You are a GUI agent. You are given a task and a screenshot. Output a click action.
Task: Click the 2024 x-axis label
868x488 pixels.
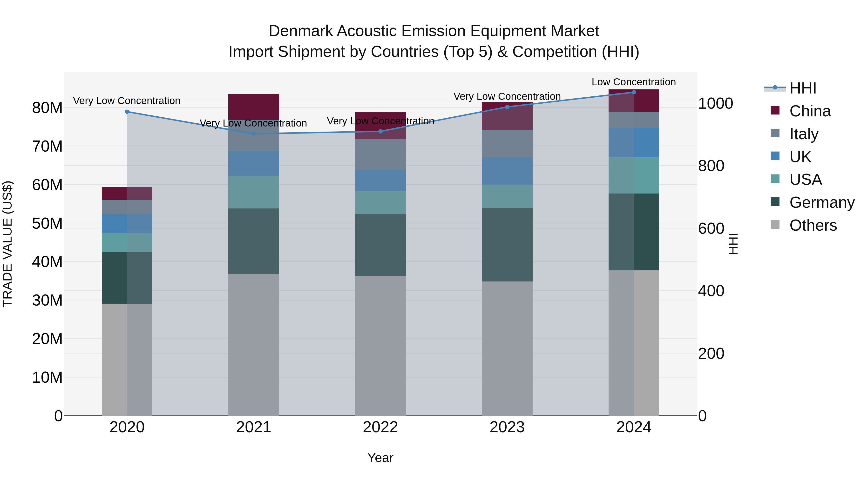[x=634, y=427]
